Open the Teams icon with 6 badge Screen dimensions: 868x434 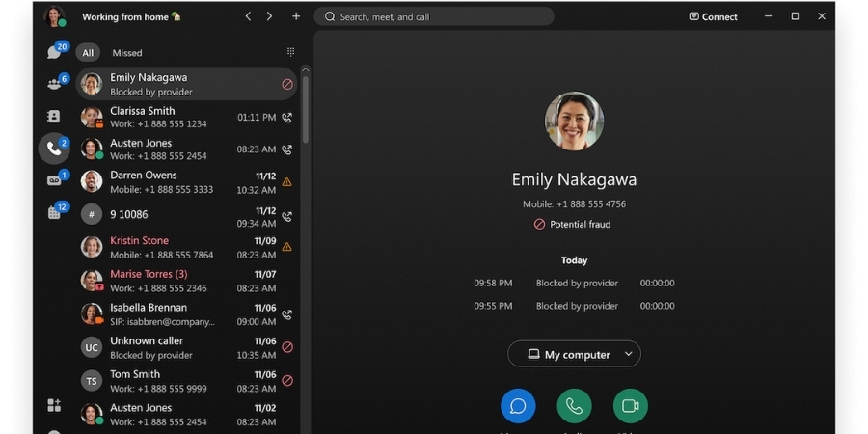[x=54, y=84]
